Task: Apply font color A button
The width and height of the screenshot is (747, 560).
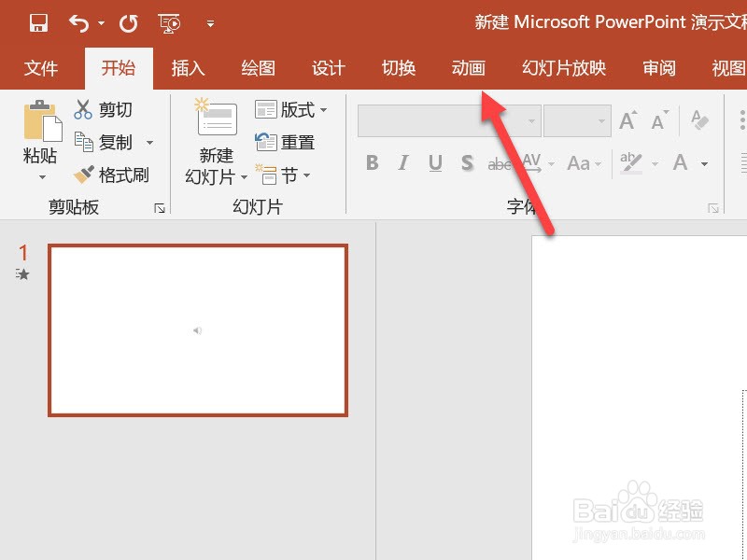Action: 681,162
